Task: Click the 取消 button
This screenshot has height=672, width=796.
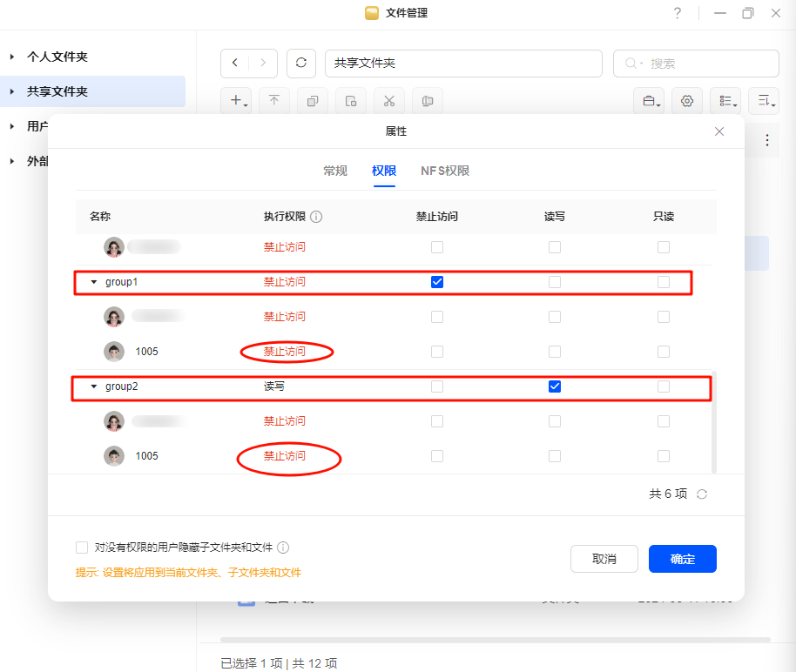Action: [x=604, y=559]
